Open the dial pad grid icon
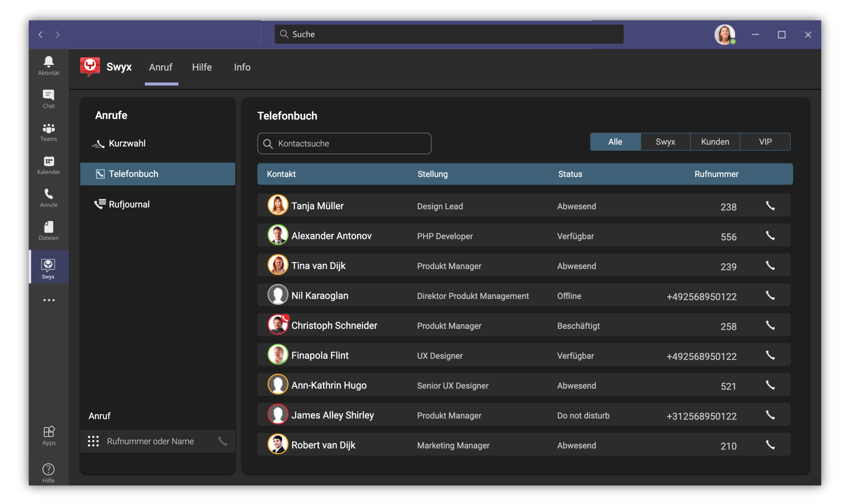This screenshot has width=841, height=504. coord(93,441)
